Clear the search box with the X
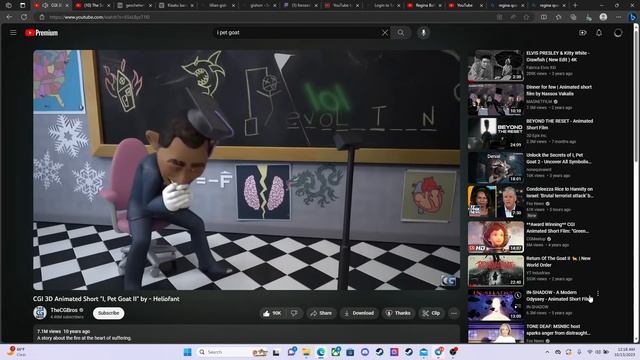Viewport: 640px width, 360px height. [384, 33]
